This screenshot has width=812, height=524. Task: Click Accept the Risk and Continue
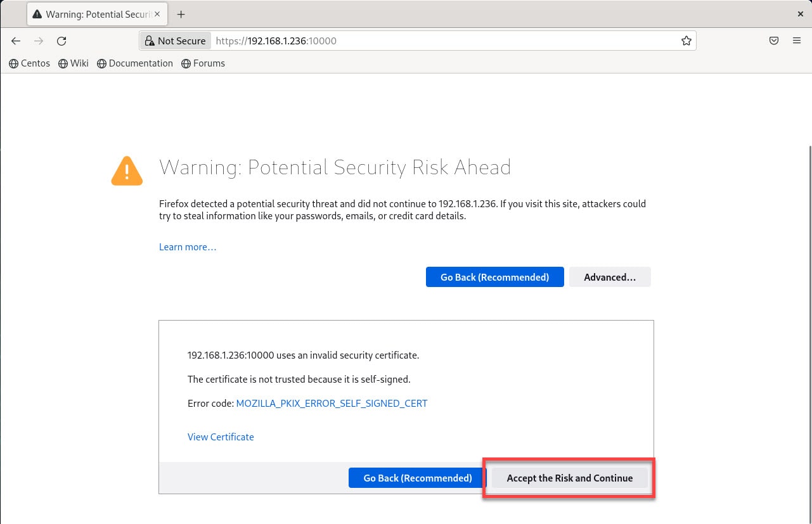[x=570, y=478]
